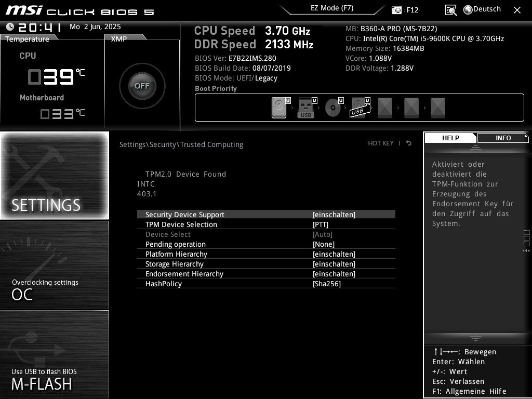The image size is (532, 399).
Task: Click the screenshot camera icon (F12)
Action: pyautogui.click(x=396, y=10)
